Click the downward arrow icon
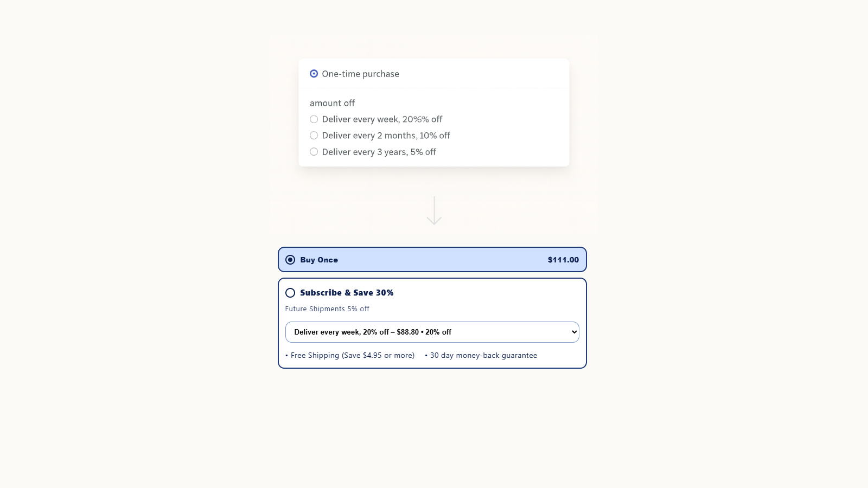This screenshot has height=488, width=868. click(x=434, y=211)
